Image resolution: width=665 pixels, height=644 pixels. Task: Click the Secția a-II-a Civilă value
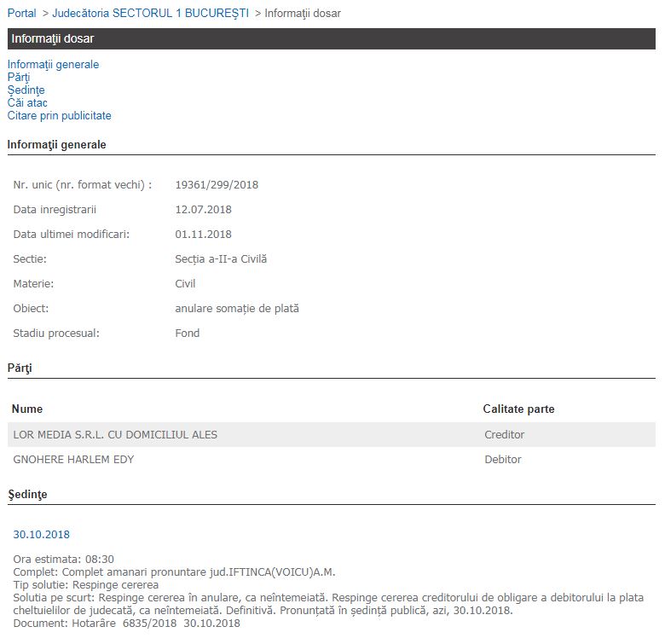point(221,259)
